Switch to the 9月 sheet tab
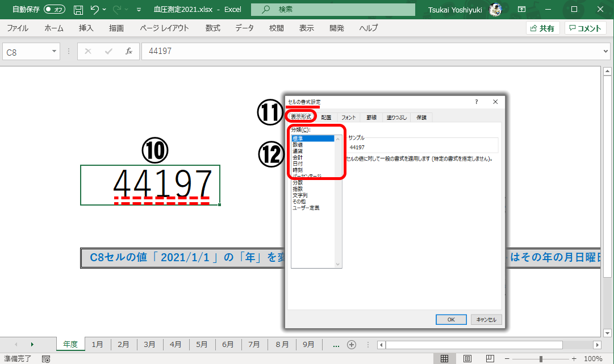The width and height of the screenshot is (614, 364). tap(308, 345)
